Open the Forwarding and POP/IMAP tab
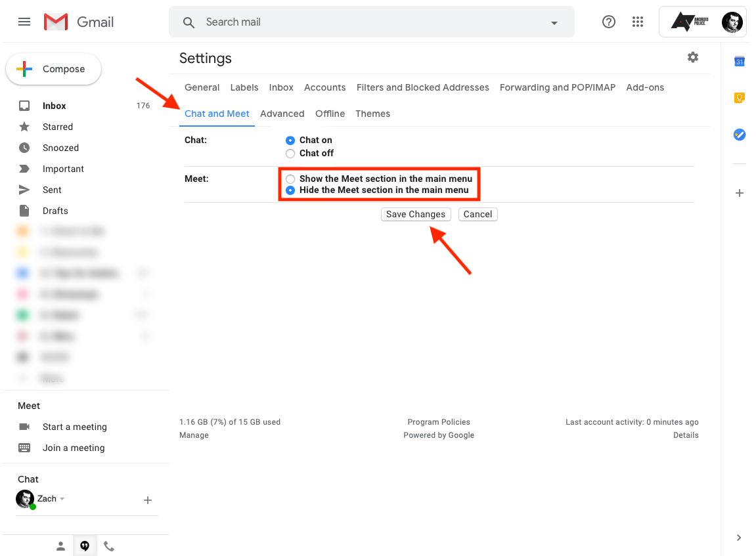The width and height of the screenshot is (756, 556). pyautogui.click(x=557, y=87)
